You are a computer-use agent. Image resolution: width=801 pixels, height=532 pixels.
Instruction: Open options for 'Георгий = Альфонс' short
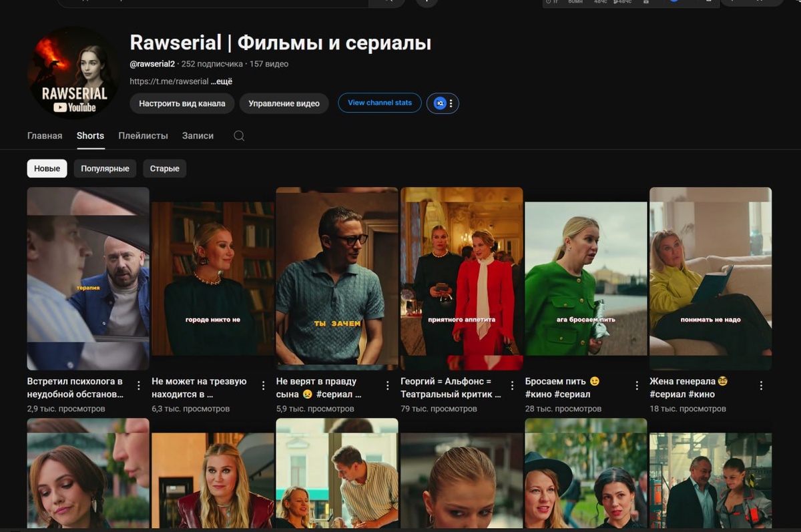click(x=513, y=386)
